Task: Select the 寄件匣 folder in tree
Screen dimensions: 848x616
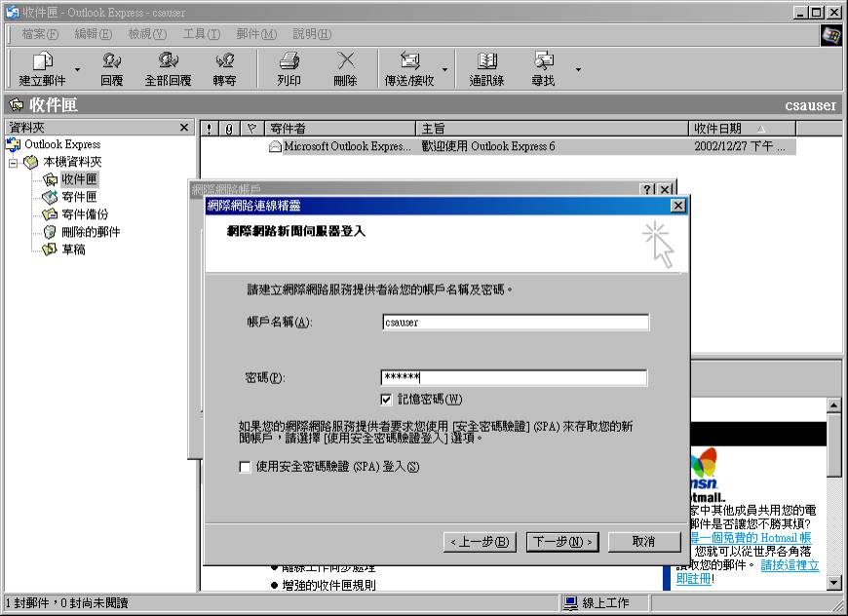Action: (79, 196)
